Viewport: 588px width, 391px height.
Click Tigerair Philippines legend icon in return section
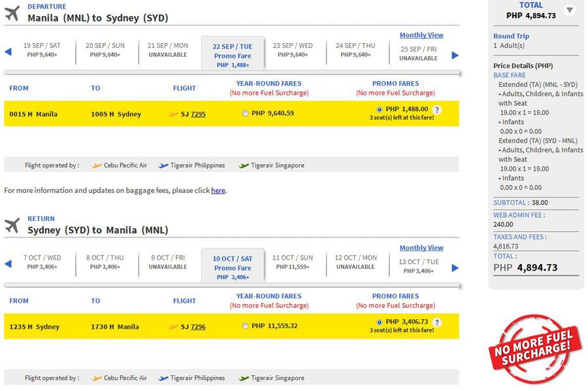click(x=163, y=378)
